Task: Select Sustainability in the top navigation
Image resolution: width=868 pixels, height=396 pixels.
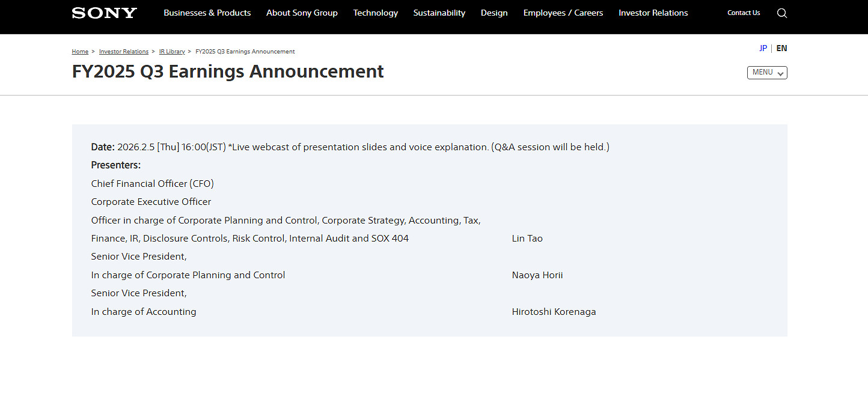Action: 439,13
